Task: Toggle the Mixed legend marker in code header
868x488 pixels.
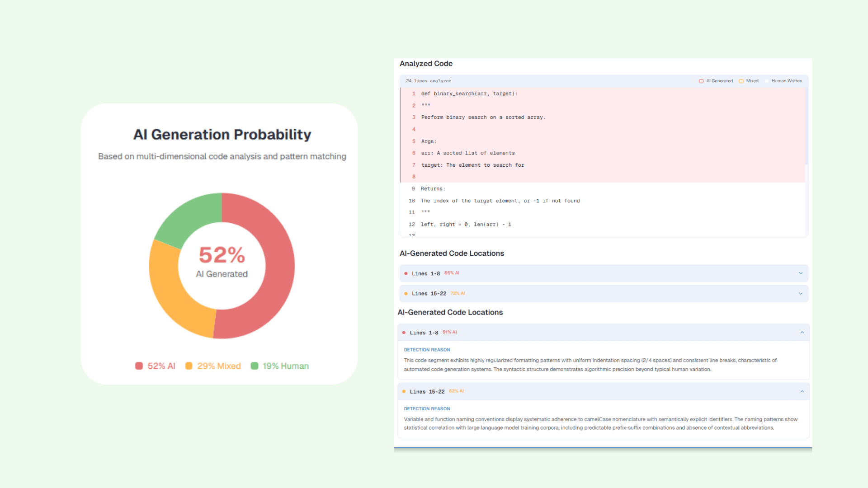Action: click(x=741, y=81)
